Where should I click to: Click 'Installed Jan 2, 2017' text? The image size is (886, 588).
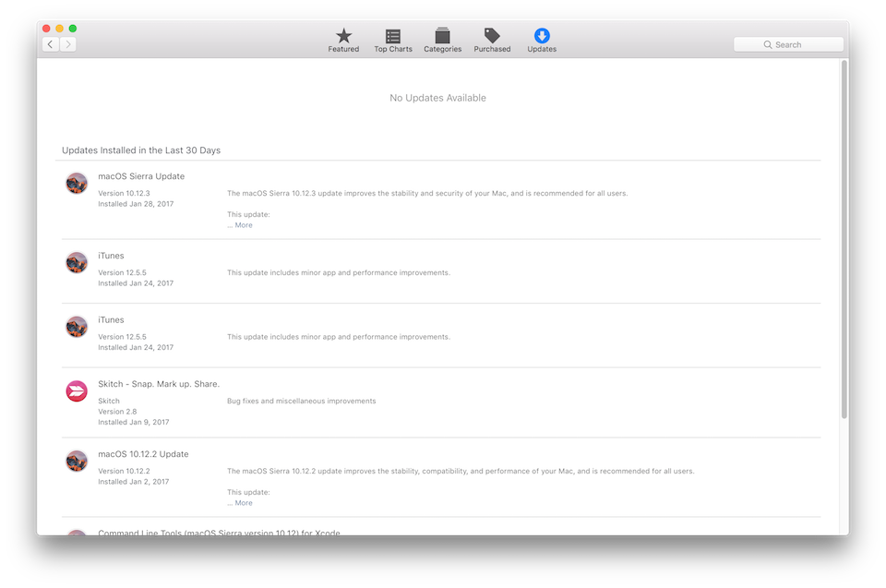pos(133,482)
